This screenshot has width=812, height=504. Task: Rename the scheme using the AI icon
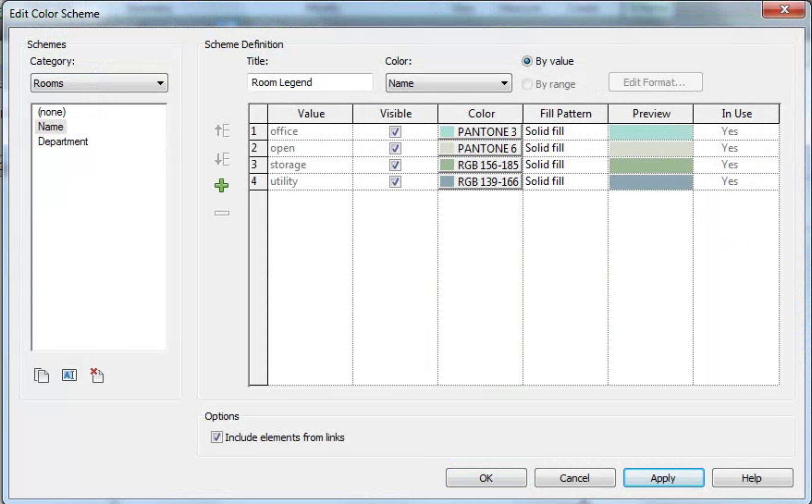(x=68, y=375)
